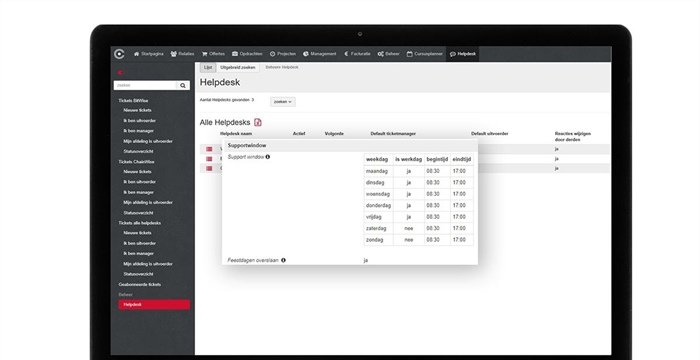Select the Tickets BitWise sidebar heading

coord(133,101)
